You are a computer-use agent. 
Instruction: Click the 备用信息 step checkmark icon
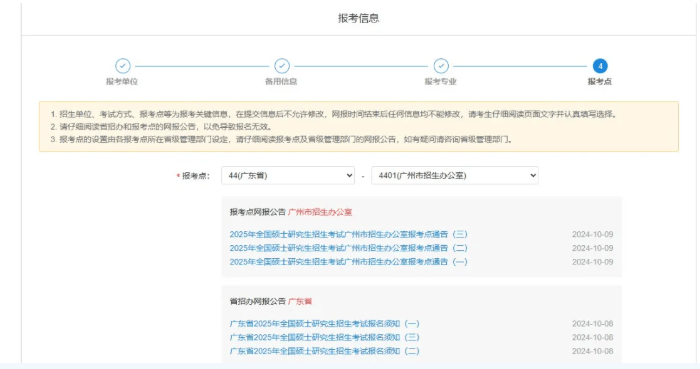282,66
